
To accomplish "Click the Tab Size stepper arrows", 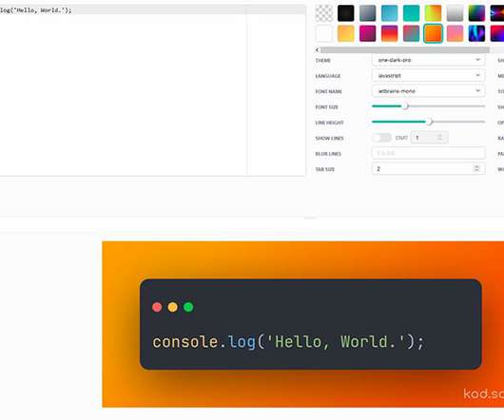I will [x=476, y=168].
